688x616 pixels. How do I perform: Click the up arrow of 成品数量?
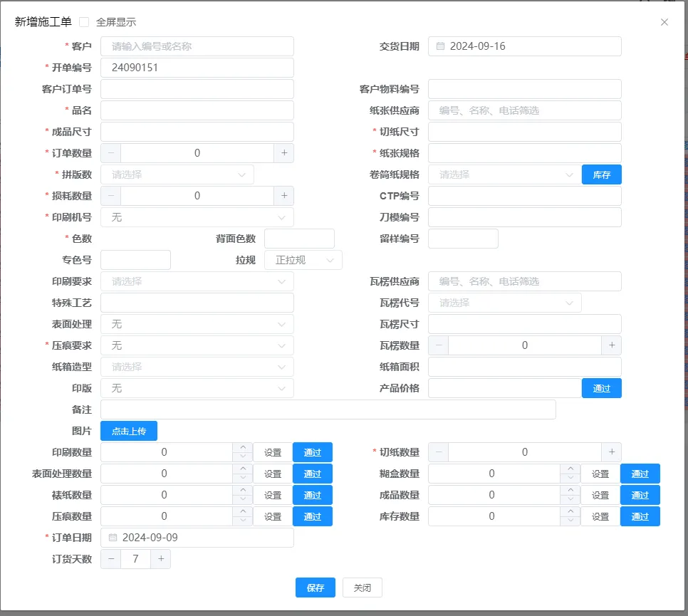(x=570, y=490)
